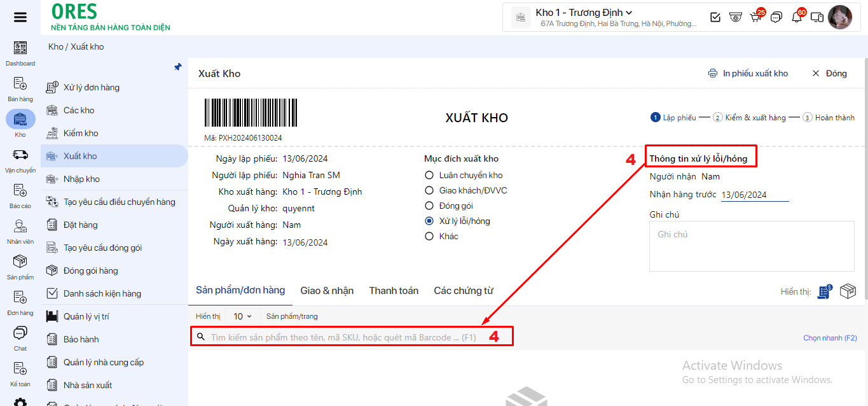This screenshot has width=868, height=406.
Task: Open the notifications bell icon
Action: pos(796,17)
